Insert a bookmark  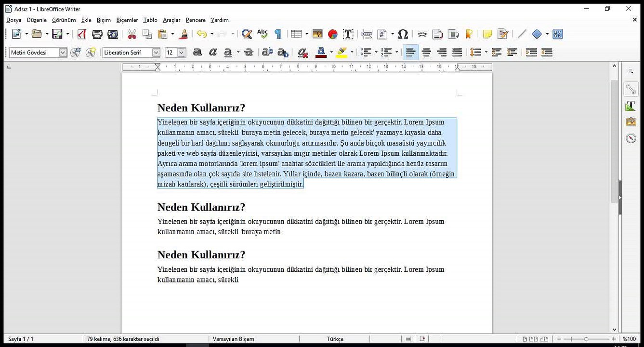click(x=469, y=34)
